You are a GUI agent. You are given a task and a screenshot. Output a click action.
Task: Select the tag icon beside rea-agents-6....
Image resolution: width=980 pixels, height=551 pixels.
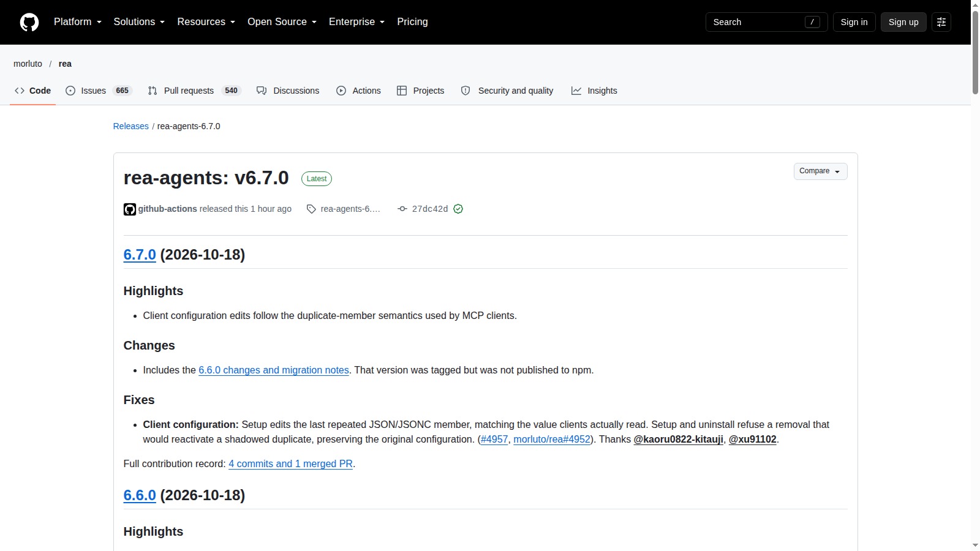311,209
